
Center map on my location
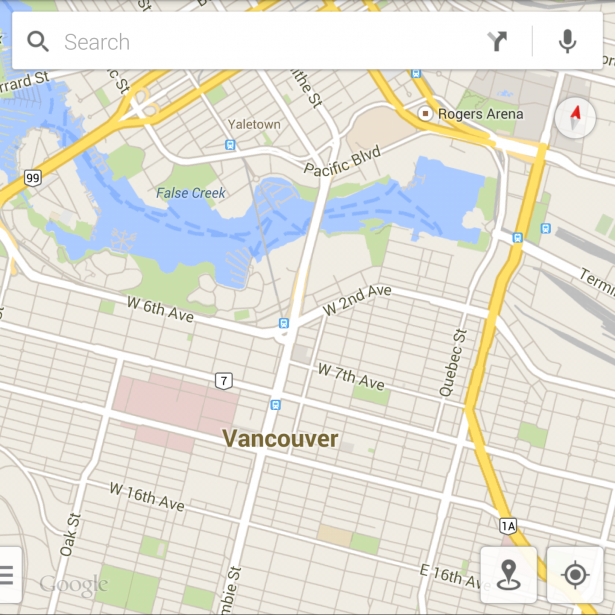point(575,575)
